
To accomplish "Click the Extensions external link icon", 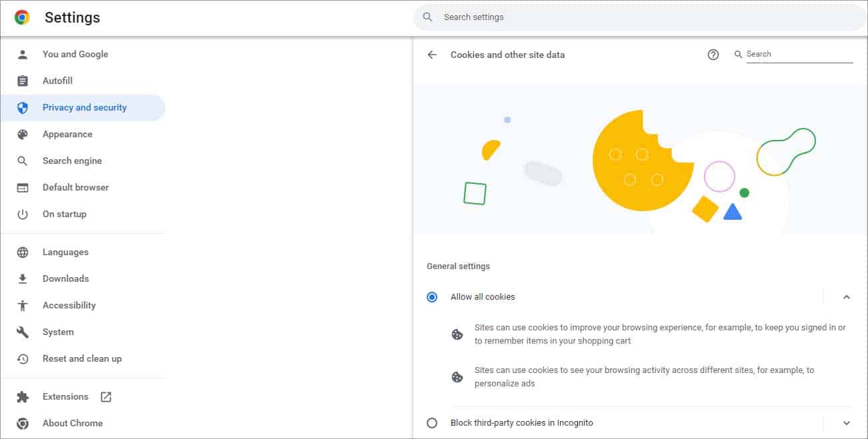I will click(x=106, y=397).
